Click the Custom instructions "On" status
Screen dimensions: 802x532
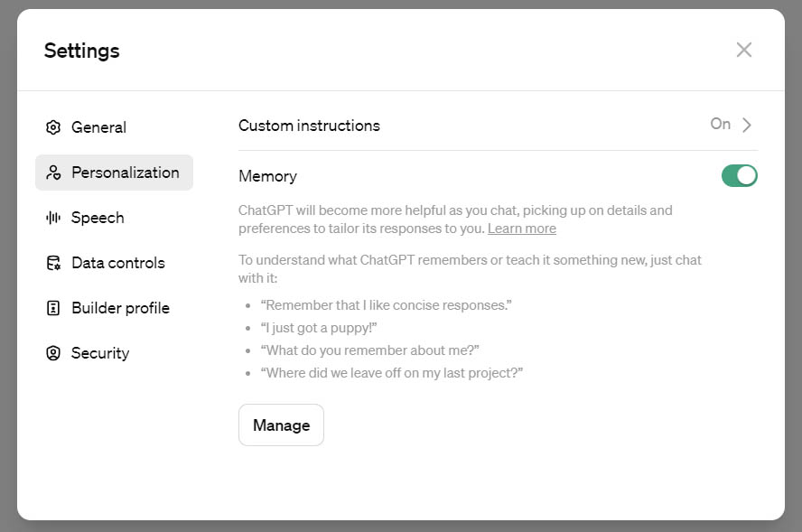[x=720, y=125]
